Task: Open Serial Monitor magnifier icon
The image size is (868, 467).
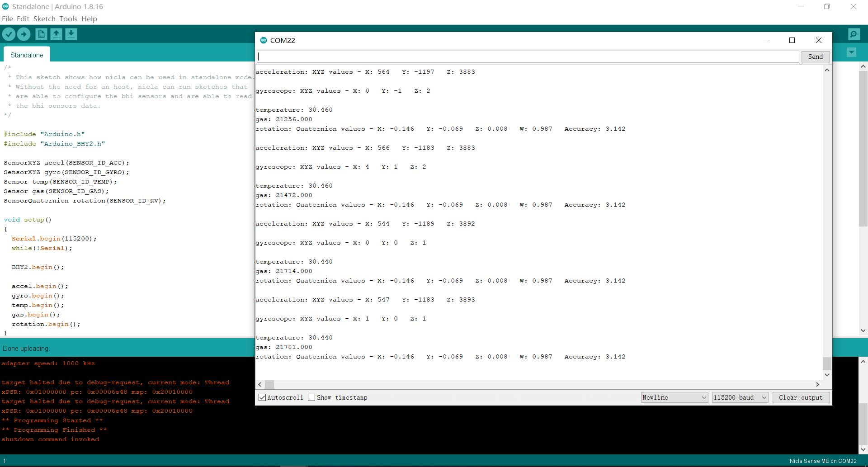Action: [x=854, y=34]
